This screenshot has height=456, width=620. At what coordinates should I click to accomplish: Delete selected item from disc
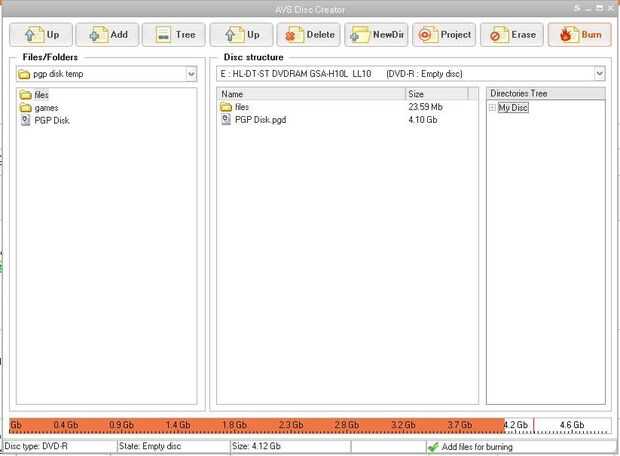pyautogui.click(x=308, y=35)
